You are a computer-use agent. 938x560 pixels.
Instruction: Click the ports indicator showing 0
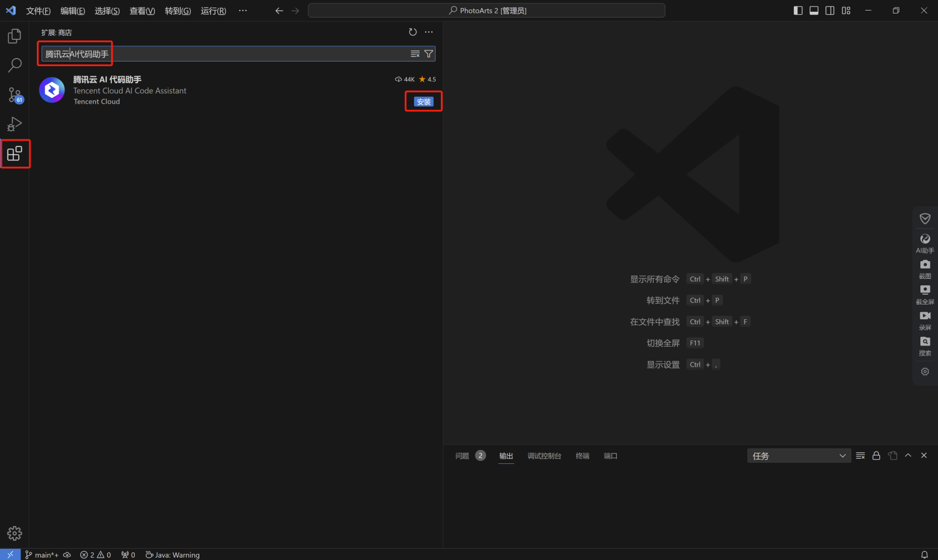point(128,555)
